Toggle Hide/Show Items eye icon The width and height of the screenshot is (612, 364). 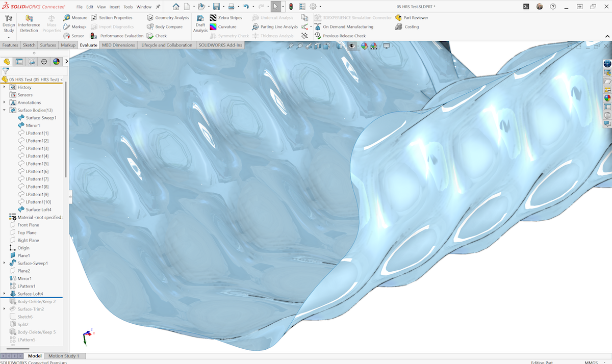click(x=351, y=46)
